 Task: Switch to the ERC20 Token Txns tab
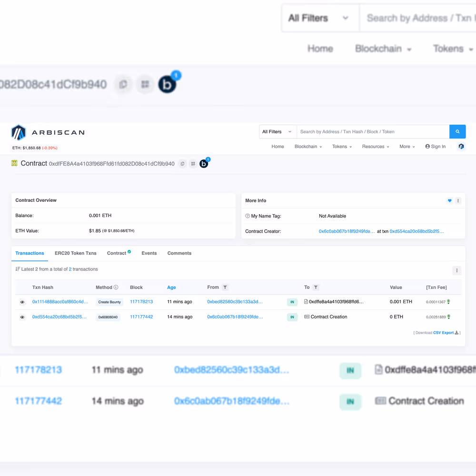[75, 253]
